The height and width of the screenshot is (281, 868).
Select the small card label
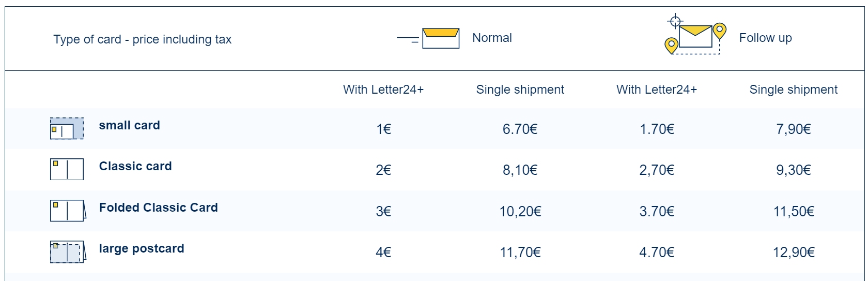130,125
